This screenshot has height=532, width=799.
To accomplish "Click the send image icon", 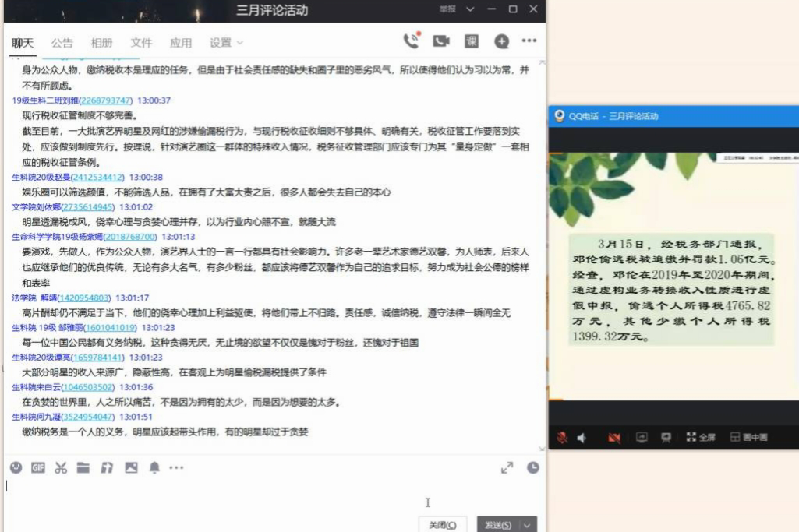I will tap(131, 467).
